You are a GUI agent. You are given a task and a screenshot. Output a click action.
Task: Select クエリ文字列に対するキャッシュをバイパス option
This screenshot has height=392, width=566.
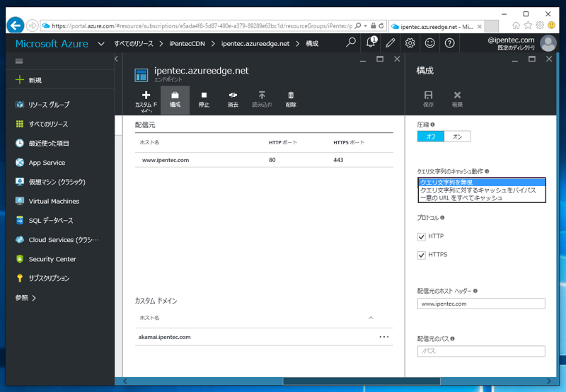(x=482, y=190)
